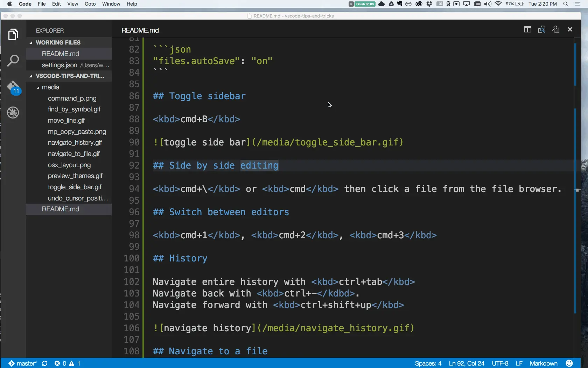Viewport: 588px width, 368px height.
Task: Close the README.md editor
Action: (570, 29)
